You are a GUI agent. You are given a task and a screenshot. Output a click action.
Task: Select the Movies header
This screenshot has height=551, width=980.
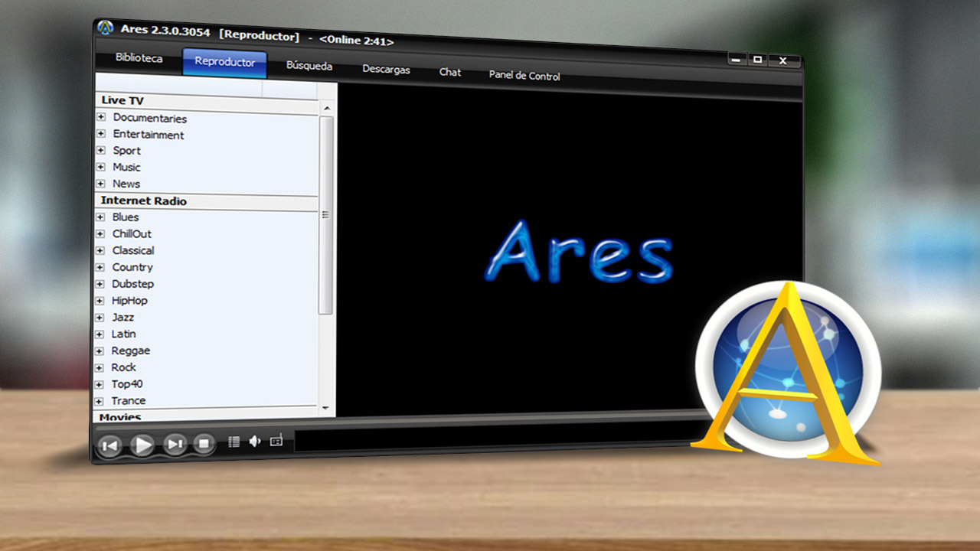pyautogui.click(x=120, y=416)
